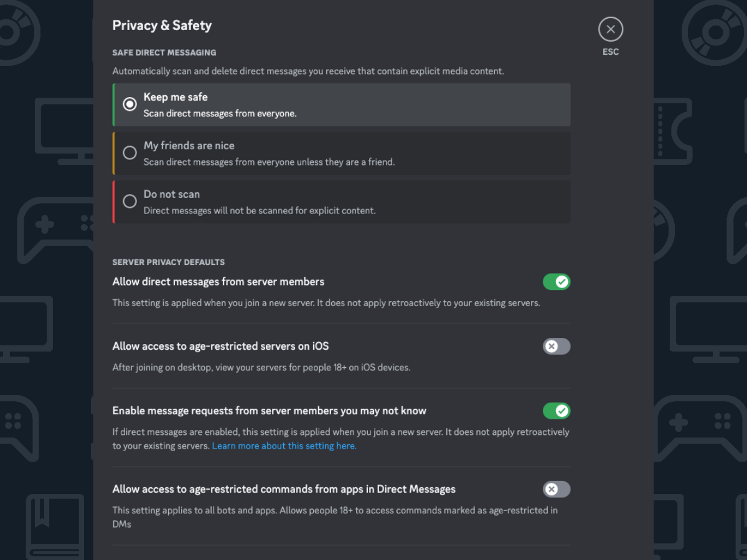Screen dimensions: 747x560
Task: Click the "Automatically scan and delete direct messages" description
Action: coord(308,72)
